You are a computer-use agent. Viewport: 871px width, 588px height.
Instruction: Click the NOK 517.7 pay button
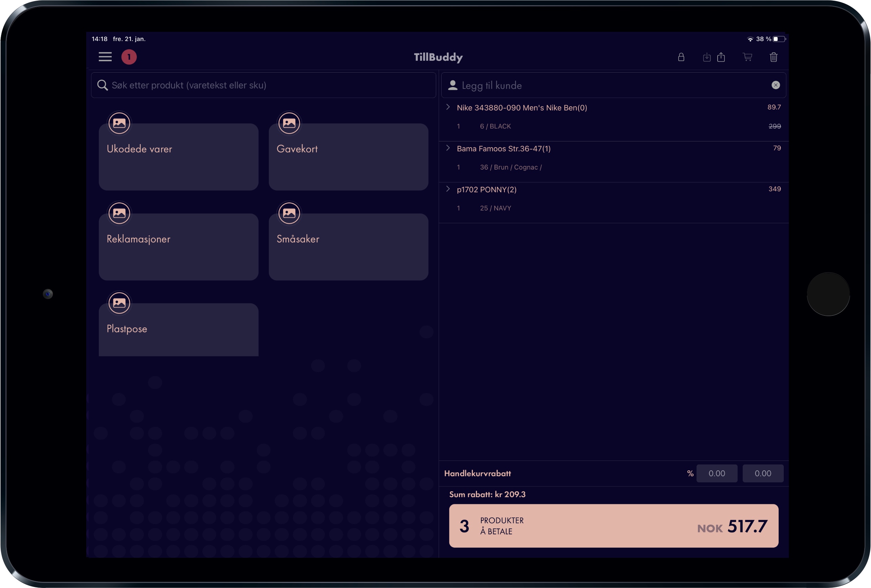[x=613, y=526]
